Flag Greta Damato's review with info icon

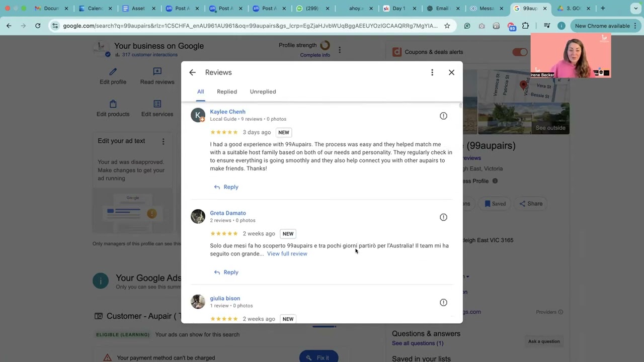pos(443,217)
